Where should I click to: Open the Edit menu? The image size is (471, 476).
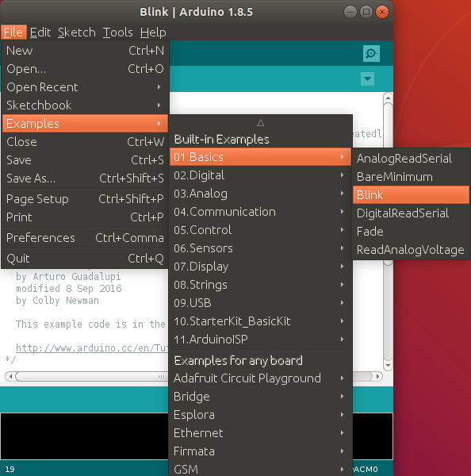40,33
